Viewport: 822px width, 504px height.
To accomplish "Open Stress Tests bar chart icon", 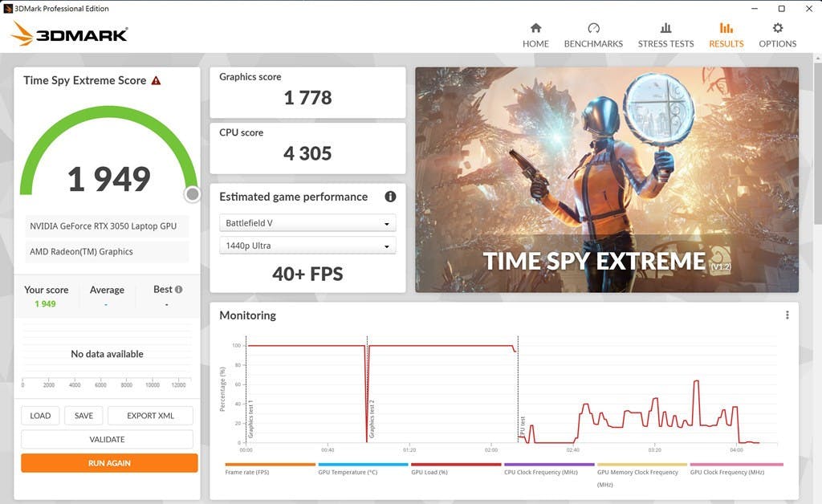I will 665,28.
